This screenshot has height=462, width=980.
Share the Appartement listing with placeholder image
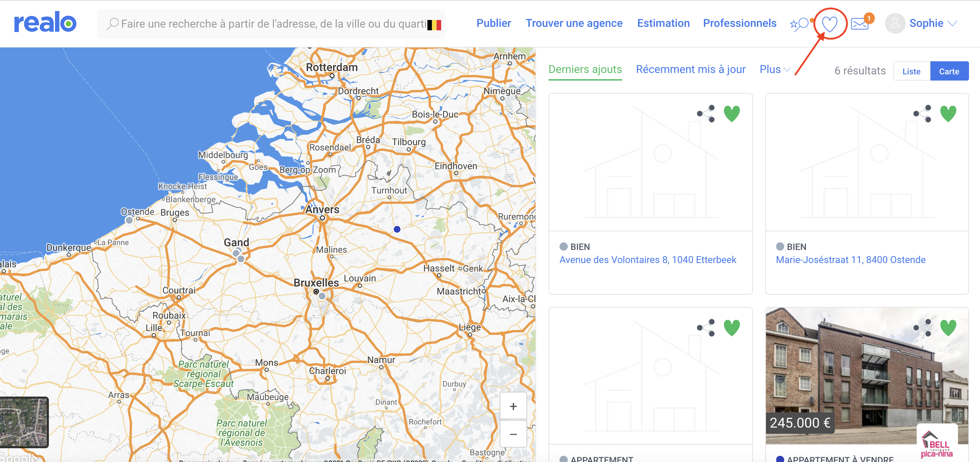[x=706, y=327]
